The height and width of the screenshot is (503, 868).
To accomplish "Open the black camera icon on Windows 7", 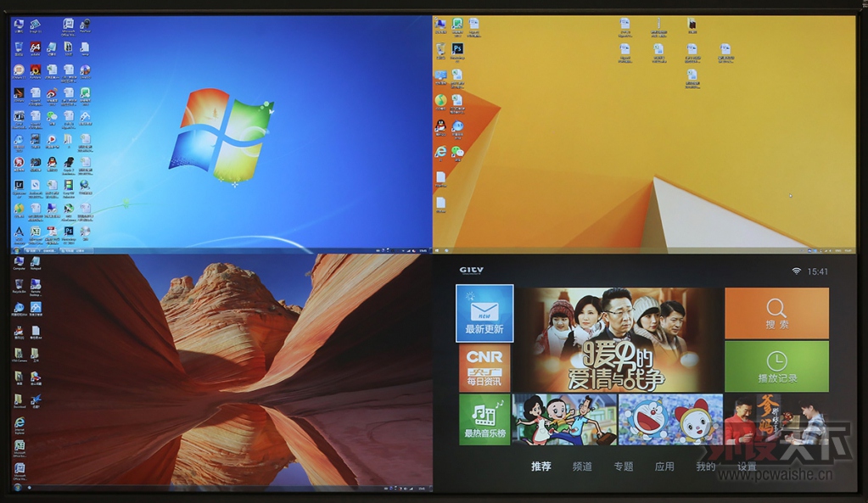I will [36, 161].
